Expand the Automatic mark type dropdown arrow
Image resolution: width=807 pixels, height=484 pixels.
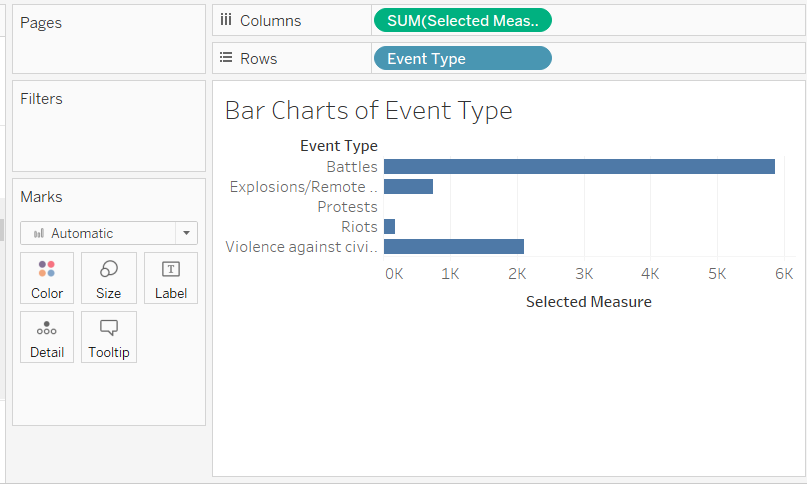point(186,233)
